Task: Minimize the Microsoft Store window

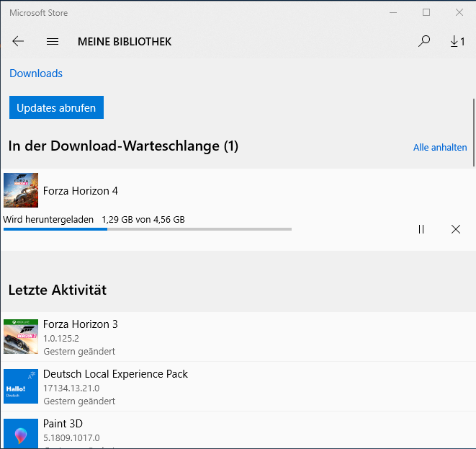Action: pyautogui.click(x=393, y=12)
